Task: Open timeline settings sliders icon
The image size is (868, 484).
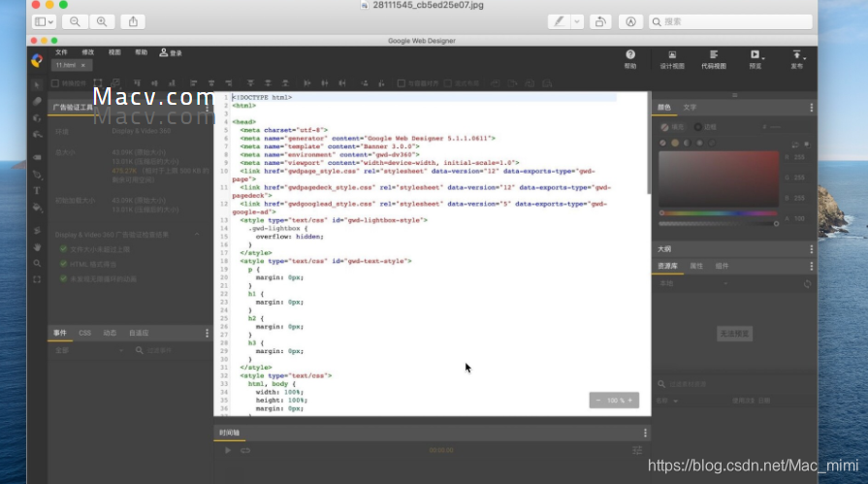Action: (x=637, y=450)
